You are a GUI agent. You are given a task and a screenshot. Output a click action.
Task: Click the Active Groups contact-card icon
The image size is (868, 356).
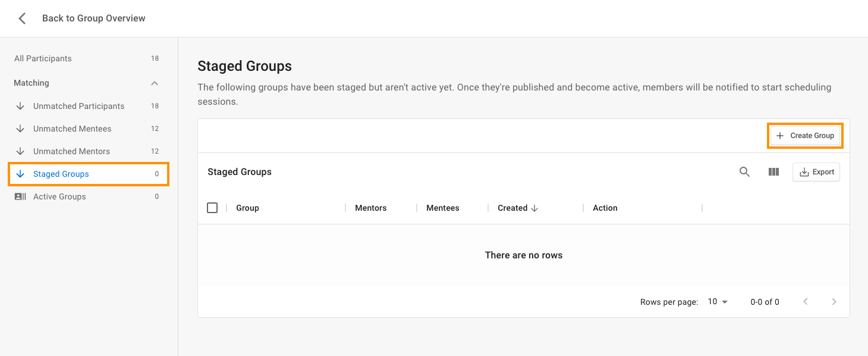pos(20,196)
